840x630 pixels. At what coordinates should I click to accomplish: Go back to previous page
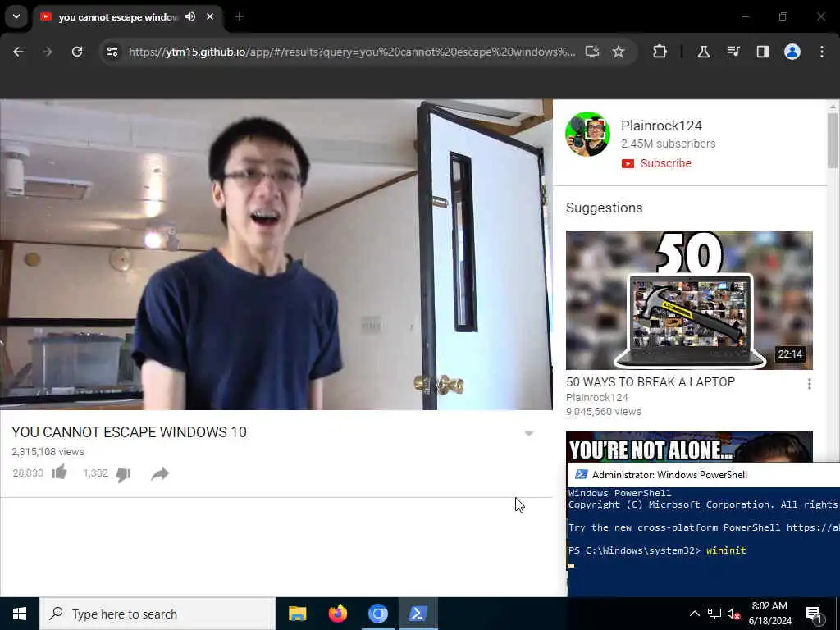(x=18, y=52)
